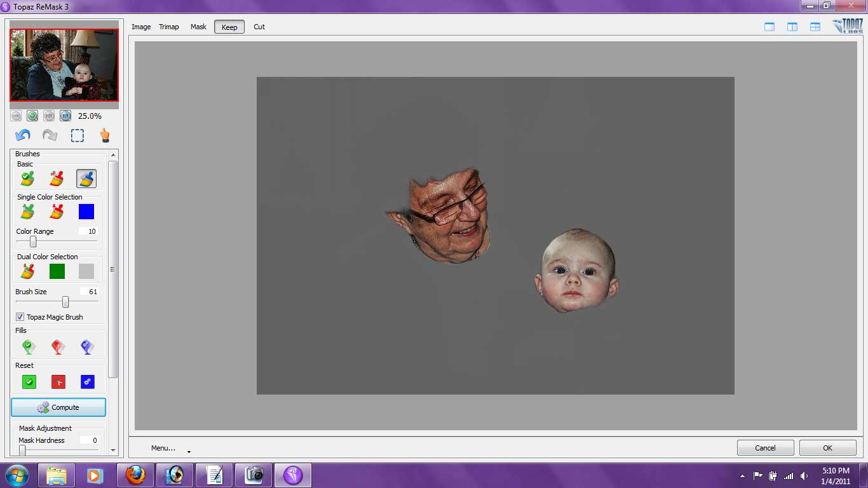868x488 pixels.
Task: Click the blue Fill bucket icon
Action: click(87, 347)
